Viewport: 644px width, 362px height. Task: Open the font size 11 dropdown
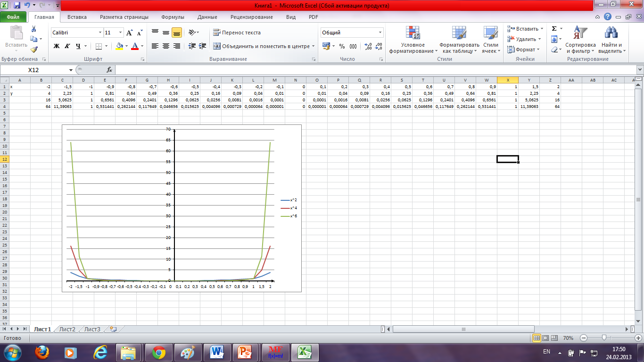click(121, 33)
